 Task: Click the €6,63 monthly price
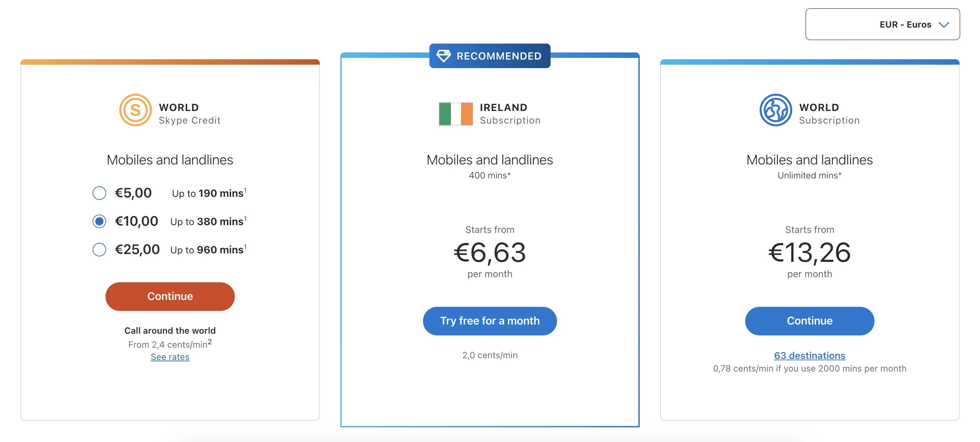(490, 252)
